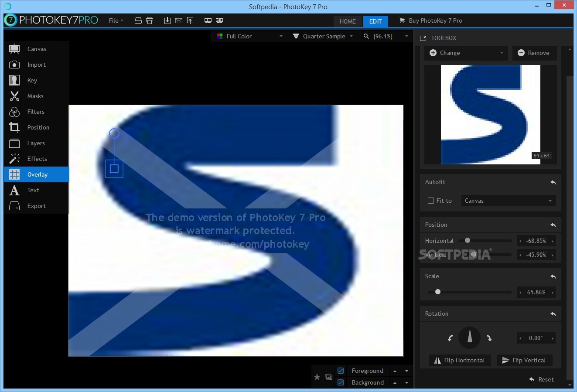Open the Quarter Sample dropdown
Image resolution: width=577 pixels, height=392 pixels.
323,36
